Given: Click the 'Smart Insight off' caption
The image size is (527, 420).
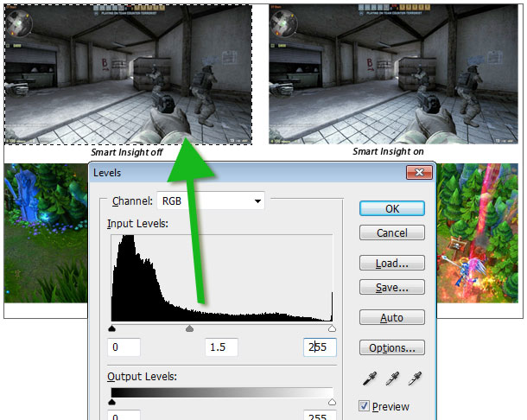Looking at the screenshot, I should click(x=127, y=152).
